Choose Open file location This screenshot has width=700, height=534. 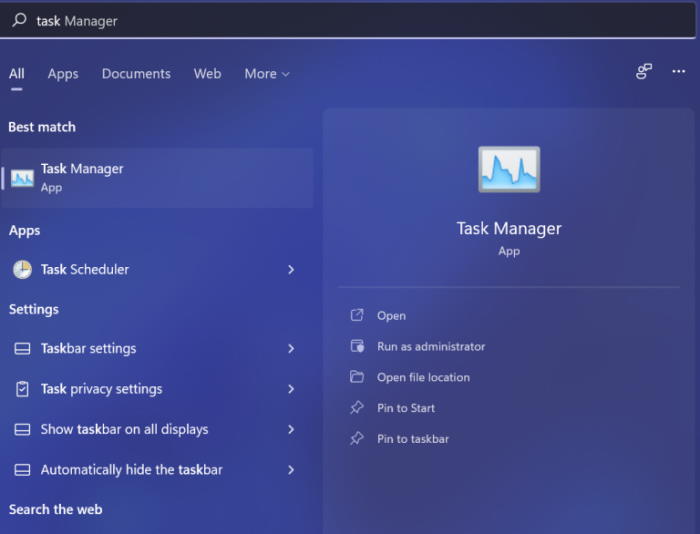pyautogui.click(x=423, y=377)
